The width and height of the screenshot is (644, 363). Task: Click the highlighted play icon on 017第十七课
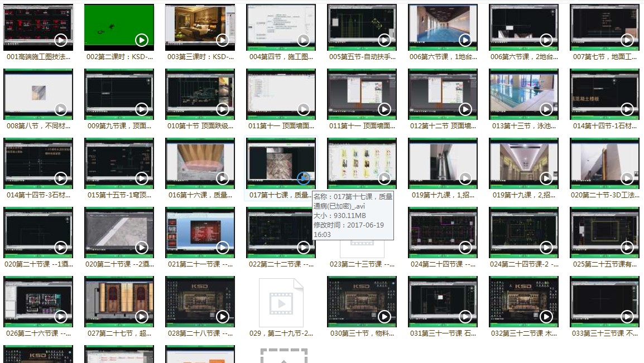point(304,178)
